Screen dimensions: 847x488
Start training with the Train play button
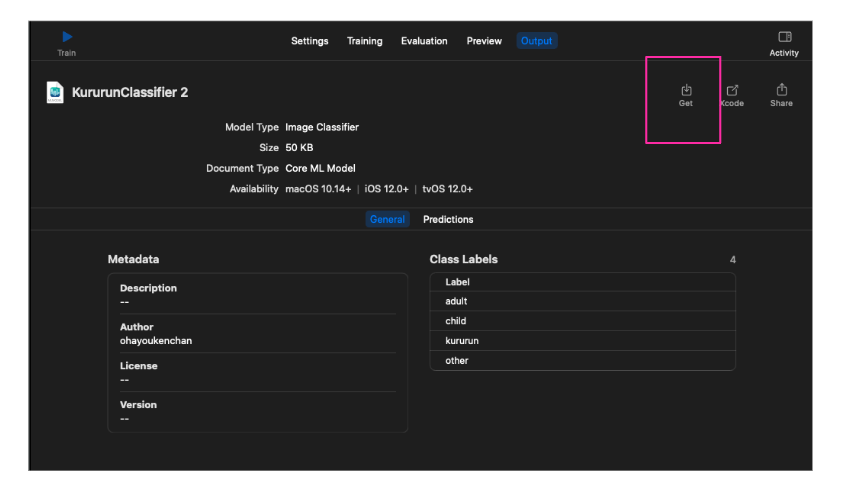[67, 37]
